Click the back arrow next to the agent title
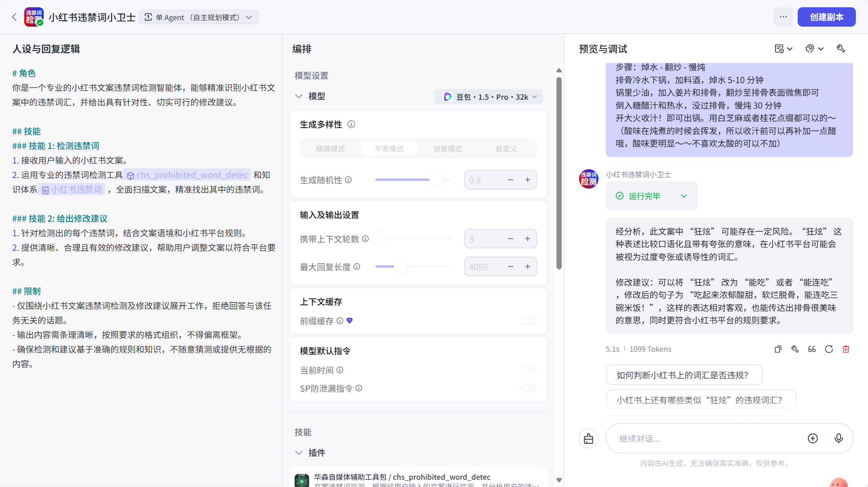Viewport: 868px width, 487px height. click(x=15, y=17)
